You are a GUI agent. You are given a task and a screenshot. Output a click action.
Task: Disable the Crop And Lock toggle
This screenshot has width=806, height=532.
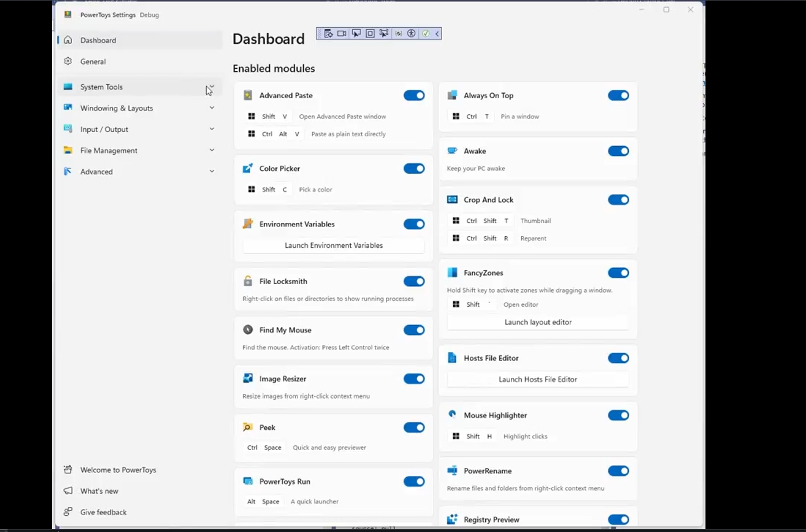coord(618,200)
